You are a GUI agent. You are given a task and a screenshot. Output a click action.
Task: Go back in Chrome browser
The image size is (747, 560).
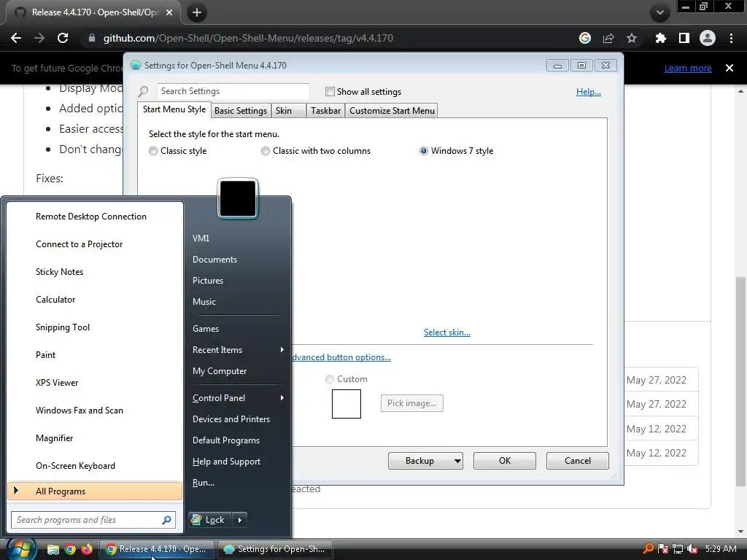coord(16,38)
